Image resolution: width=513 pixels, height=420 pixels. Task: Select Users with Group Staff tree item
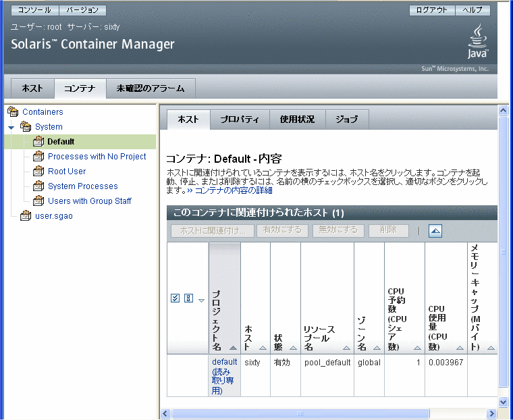pos(89,201)
